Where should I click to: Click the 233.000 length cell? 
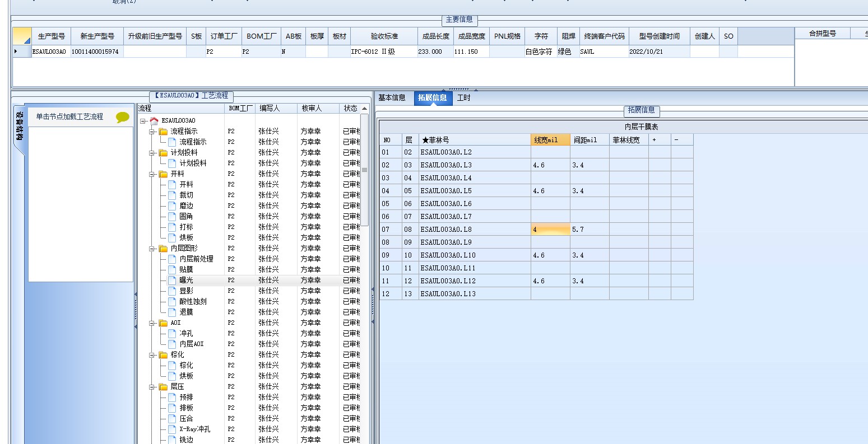tap(435, 52)
